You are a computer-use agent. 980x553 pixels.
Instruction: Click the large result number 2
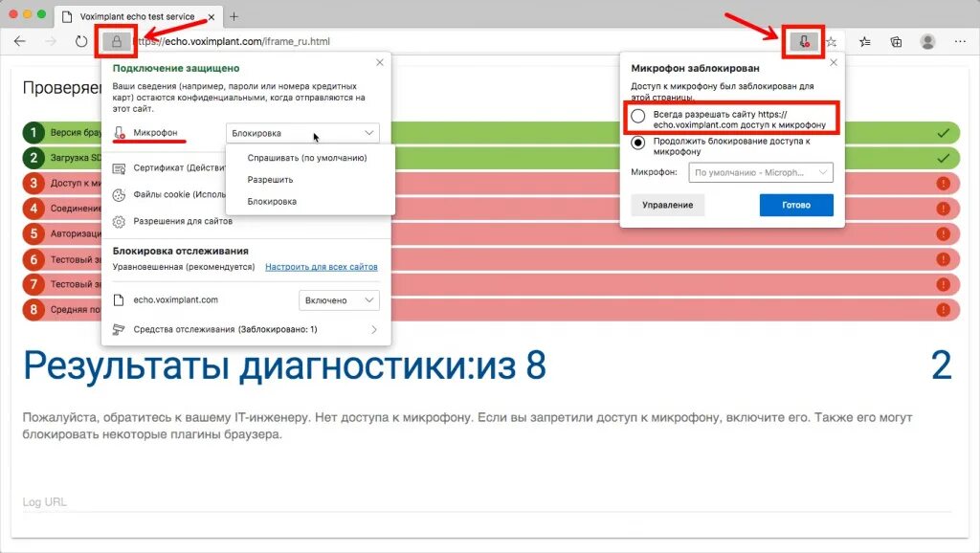(942, 365)
